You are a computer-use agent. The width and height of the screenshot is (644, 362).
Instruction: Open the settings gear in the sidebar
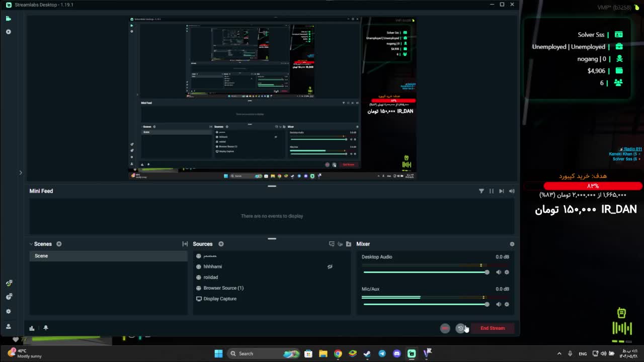coord(8,311)
